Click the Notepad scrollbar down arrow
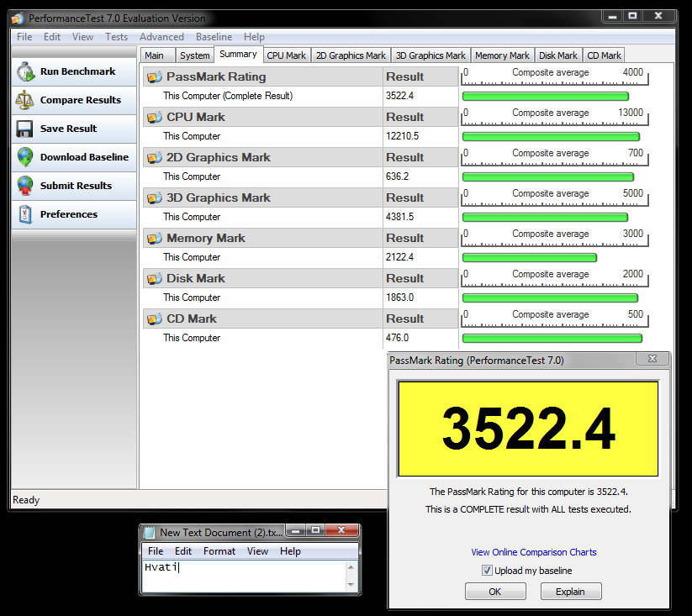This screenshot has width=692, height=616. 351,587
